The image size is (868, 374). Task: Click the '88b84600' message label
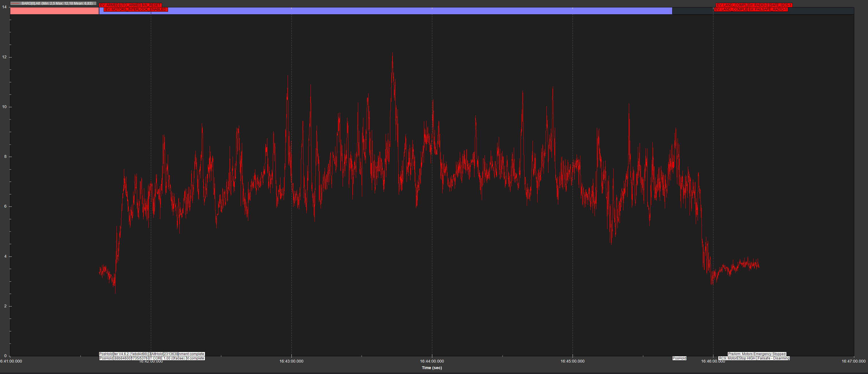pos(122,358)
